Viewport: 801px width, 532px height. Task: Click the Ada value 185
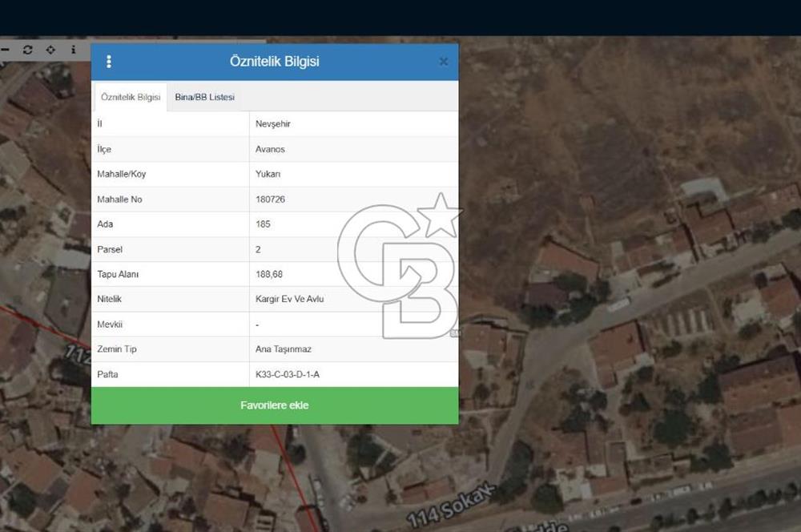[x=264, y=224]
